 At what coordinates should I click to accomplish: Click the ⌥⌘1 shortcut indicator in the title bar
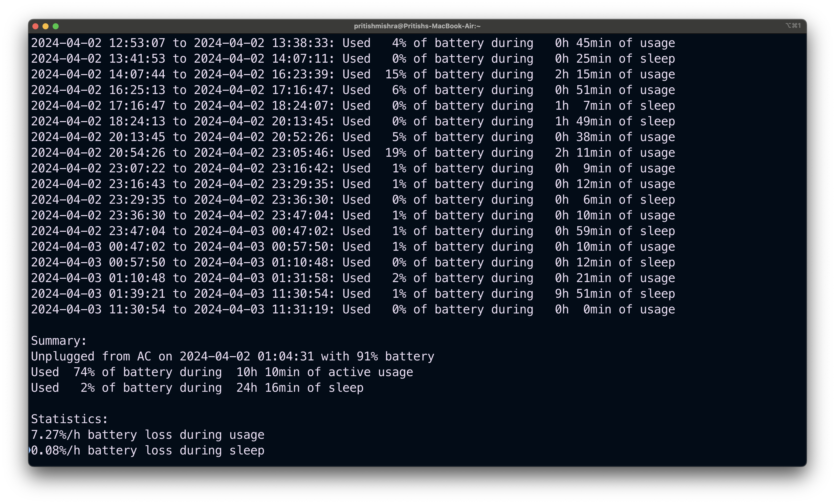coord(793,26)
